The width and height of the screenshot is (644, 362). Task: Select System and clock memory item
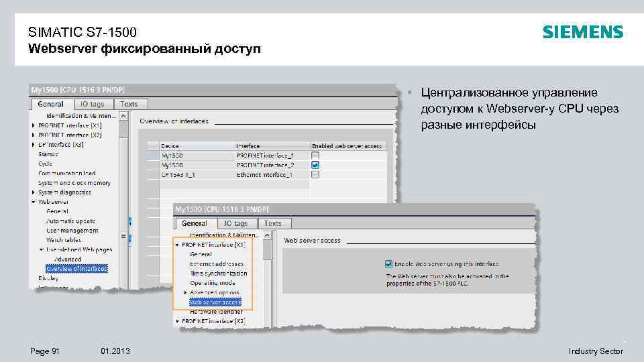(74, 183)
